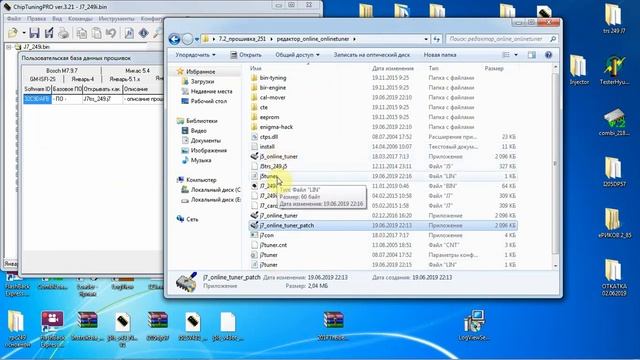Open the combi_218... desktop icon
Viewport: 640px width, 360px height.
coord(613,122)
